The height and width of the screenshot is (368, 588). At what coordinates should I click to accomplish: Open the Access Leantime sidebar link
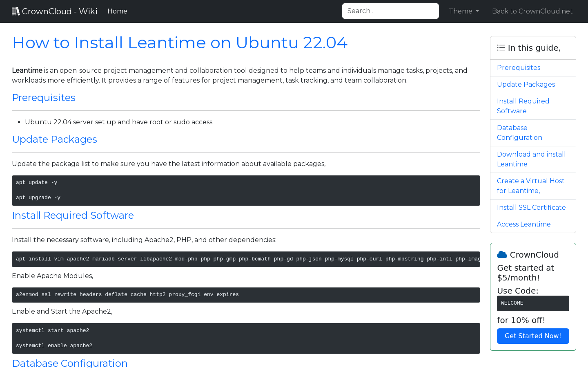click(x=524, y=224)
